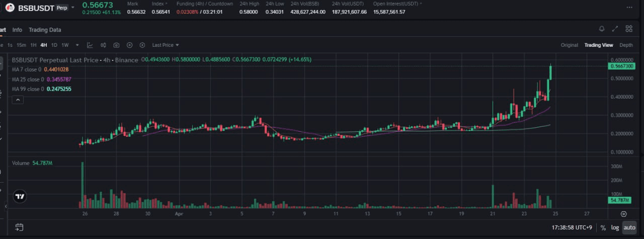This screenshot has height=239, width=644.
Task: Click the 21 date label on time axis
Action: [x=493, y=213]
